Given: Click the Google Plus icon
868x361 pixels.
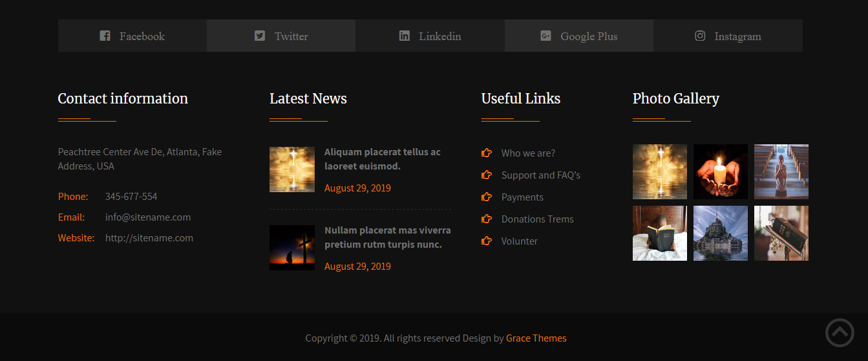Looking at the screenshot, I should click(x=545, y=36).
